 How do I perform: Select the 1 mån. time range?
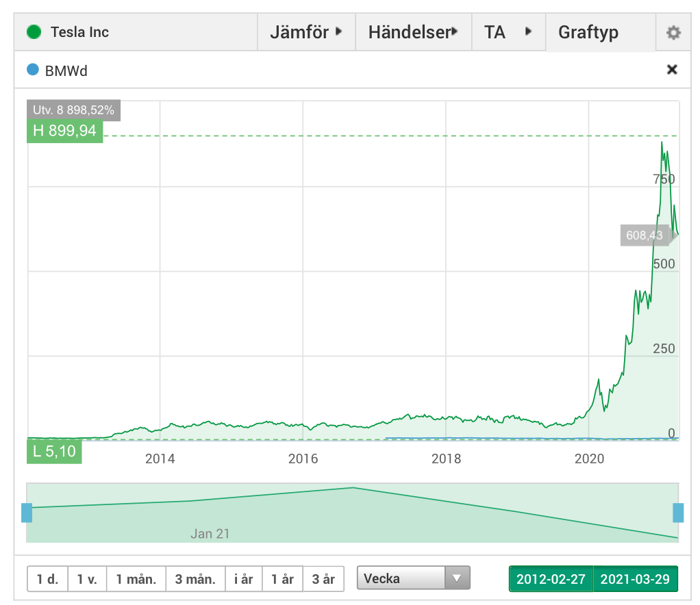coord(136,579)
